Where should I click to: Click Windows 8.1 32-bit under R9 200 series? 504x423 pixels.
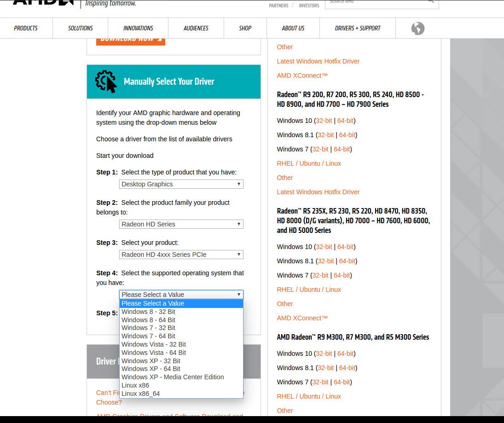[x=325, y=135]
